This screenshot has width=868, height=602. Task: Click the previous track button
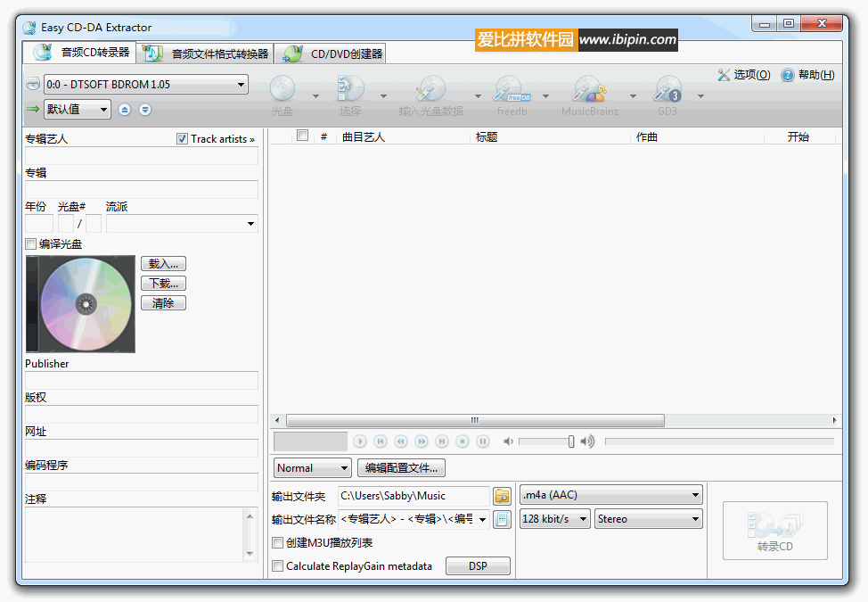click(381, 441)
